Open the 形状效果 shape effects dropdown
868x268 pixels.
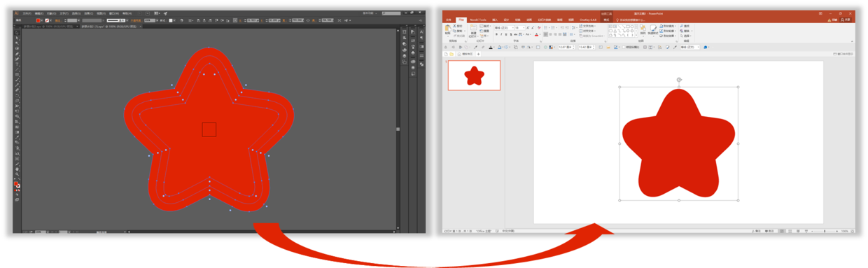click(x=667, y=36)
